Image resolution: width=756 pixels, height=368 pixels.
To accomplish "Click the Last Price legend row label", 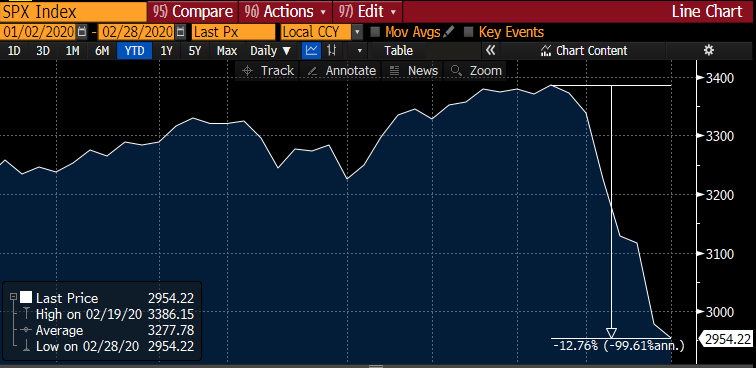I will [67, 298].
